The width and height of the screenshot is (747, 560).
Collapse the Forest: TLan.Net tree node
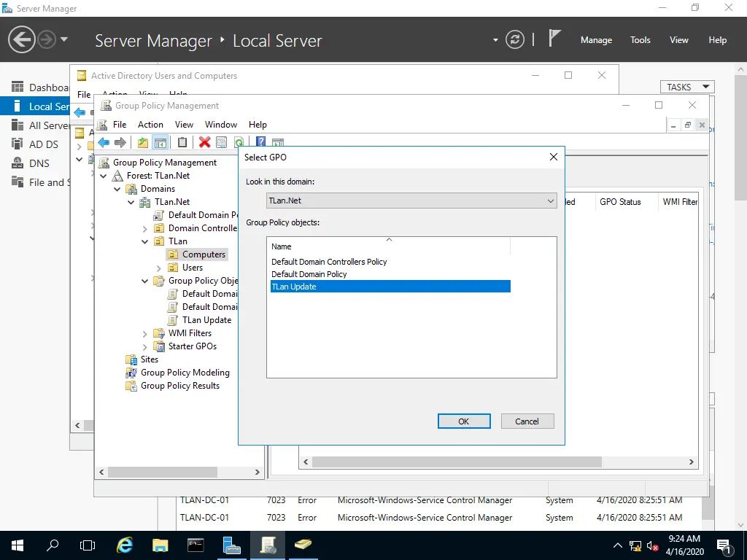point(104,176)
